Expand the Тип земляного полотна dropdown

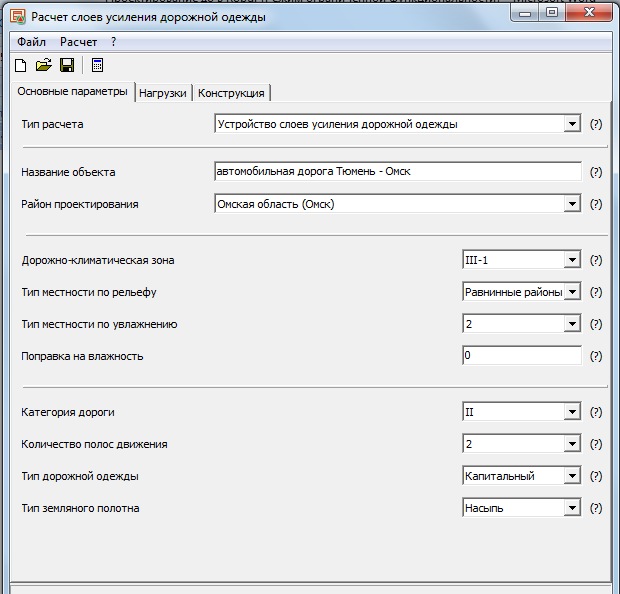[x=572, y=508]
